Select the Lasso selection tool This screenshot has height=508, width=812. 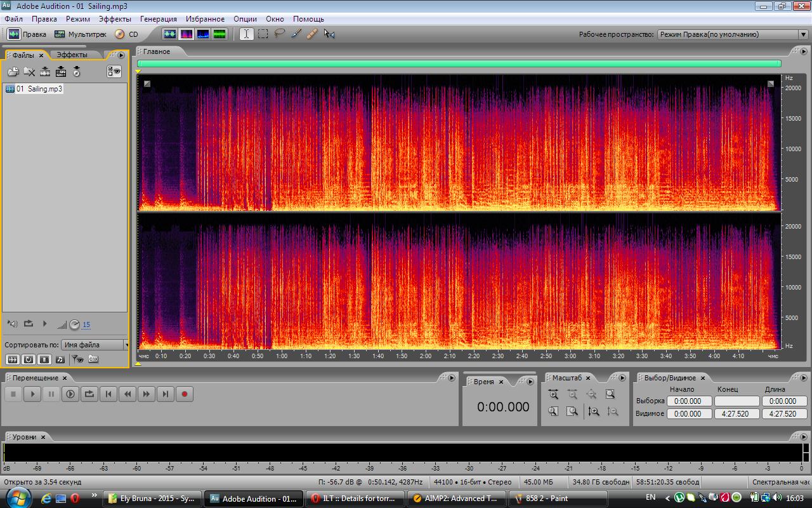279,34
